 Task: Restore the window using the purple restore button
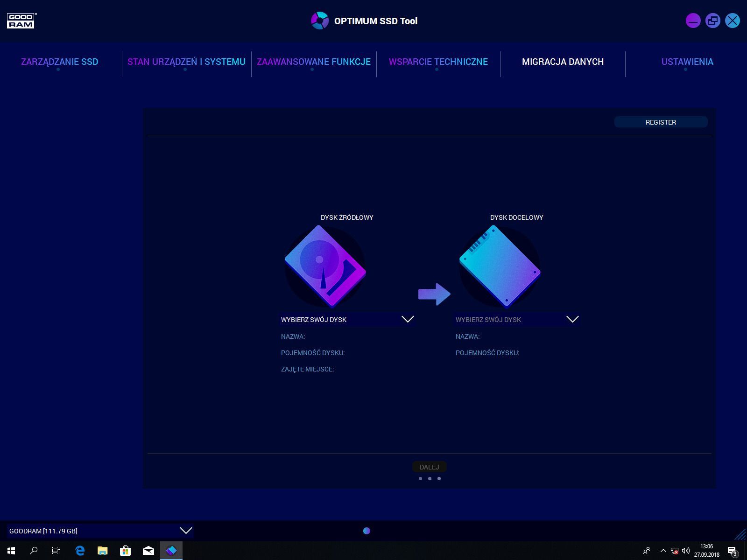(x=712, y=21)
